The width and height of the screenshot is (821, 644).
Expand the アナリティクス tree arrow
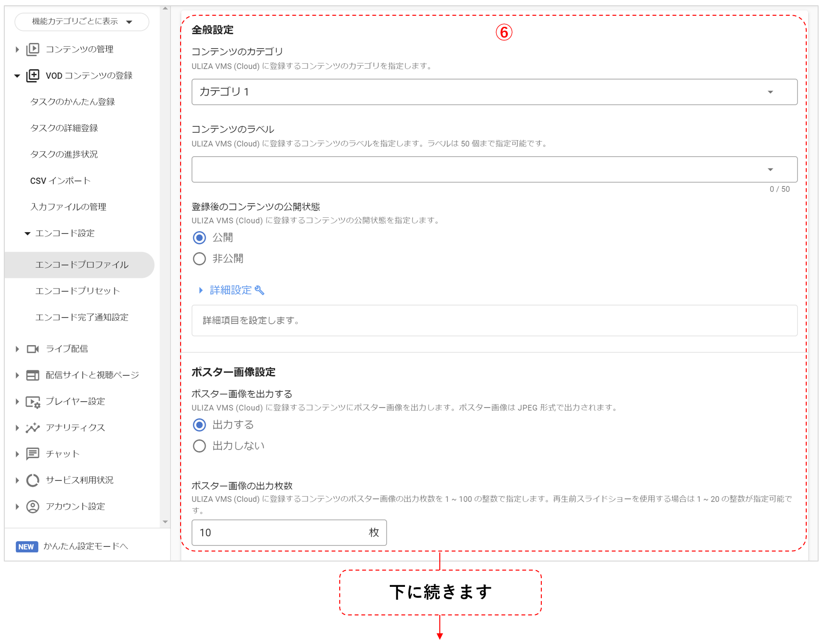pos(17,428)
